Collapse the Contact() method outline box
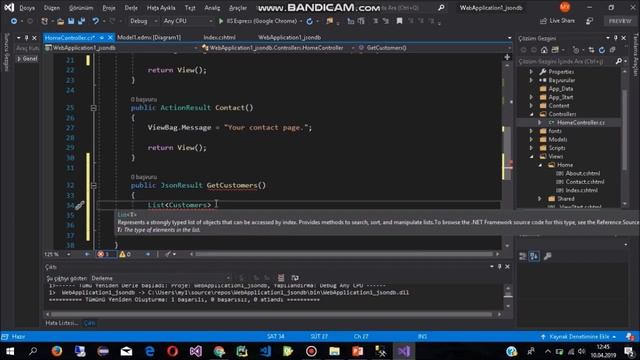This screenshot has width=640, height=360. click(93, 108)
